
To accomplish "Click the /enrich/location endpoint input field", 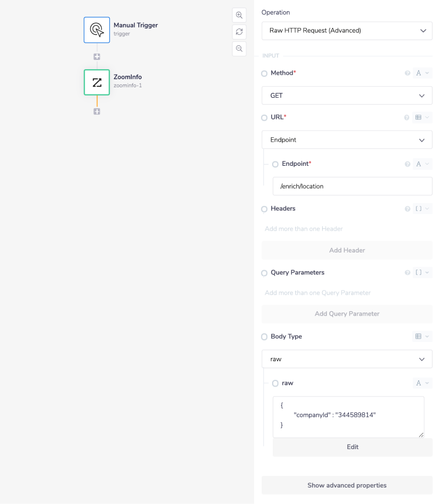I will pos(352,186).
